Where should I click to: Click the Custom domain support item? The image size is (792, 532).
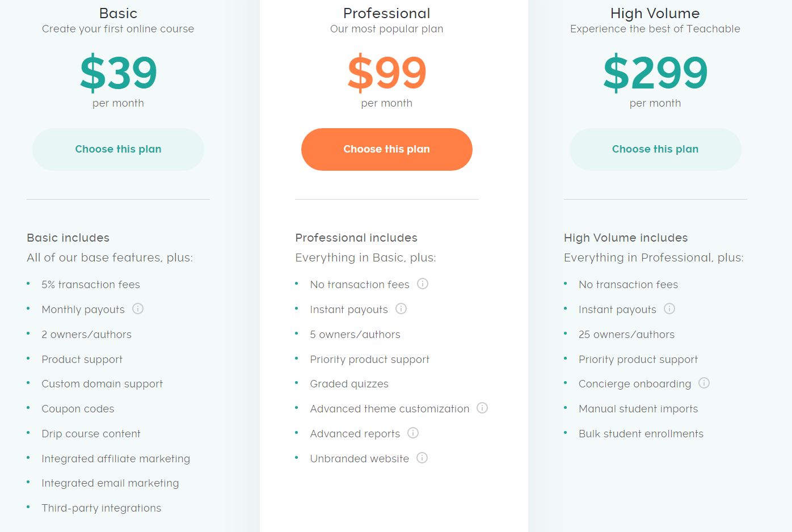102,384
